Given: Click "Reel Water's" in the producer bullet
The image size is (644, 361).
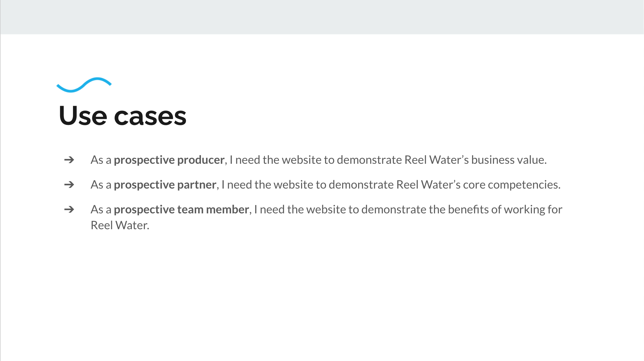Looking at the screenshot, I should point(437,160).
